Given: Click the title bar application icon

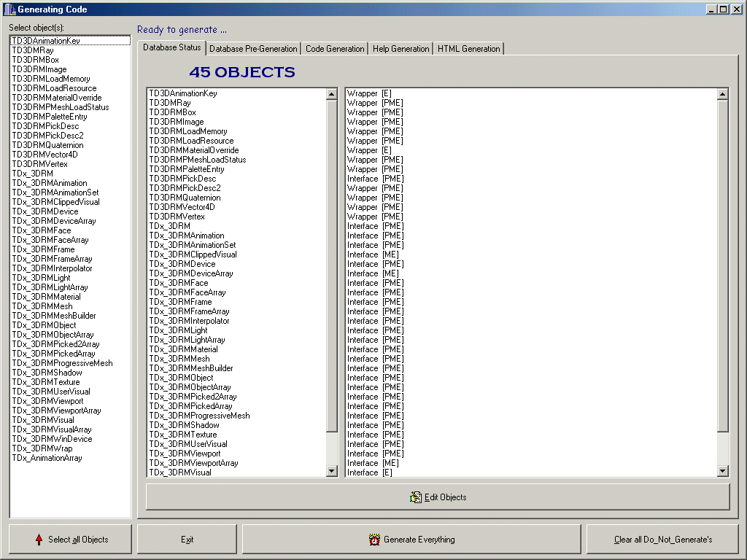Looking at the screenshot, I should [9, 9].
